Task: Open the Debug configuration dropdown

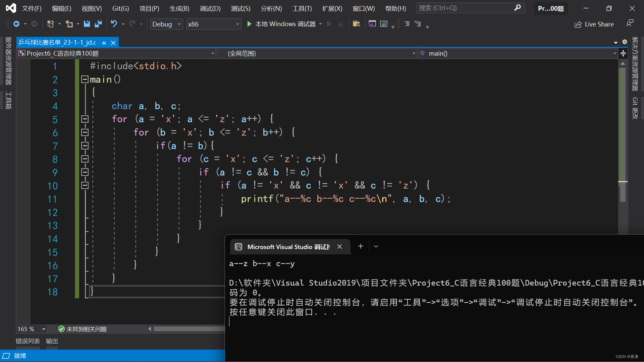Action: tap(179, 24)
